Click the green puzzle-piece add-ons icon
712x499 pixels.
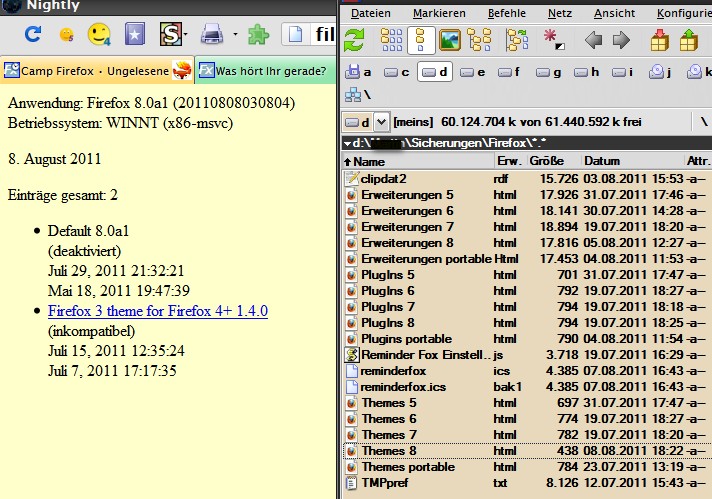pyautogui.click(x=258, y=36)
